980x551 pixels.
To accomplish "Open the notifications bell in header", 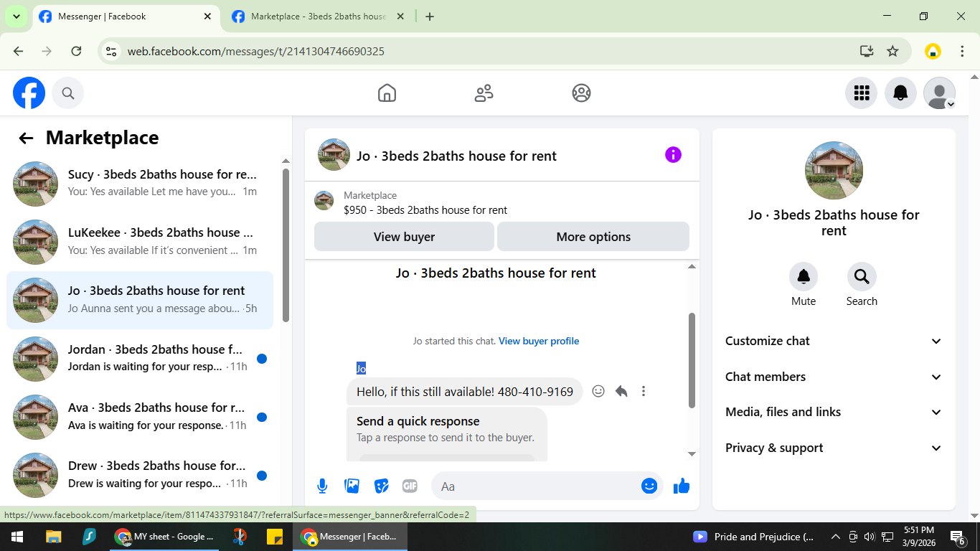I will 900,93.
